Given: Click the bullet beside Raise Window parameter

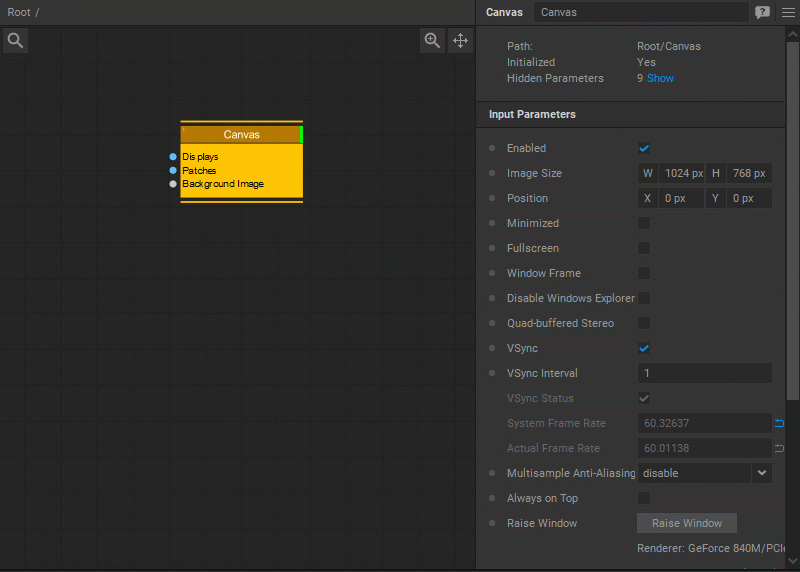Looking at the screenshot, I should [x=492, y=523].
